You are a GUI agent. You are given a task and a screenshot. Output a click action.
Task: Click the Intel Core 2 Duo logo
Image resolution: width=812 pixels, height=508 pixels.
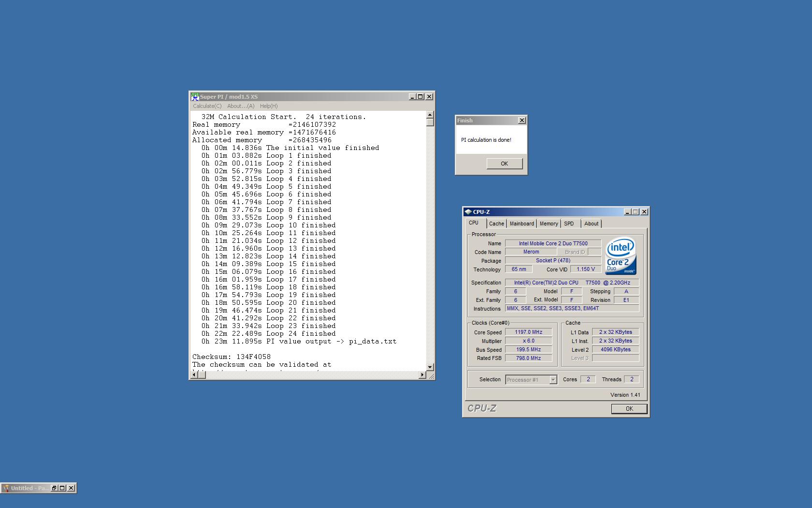[621, 255]
